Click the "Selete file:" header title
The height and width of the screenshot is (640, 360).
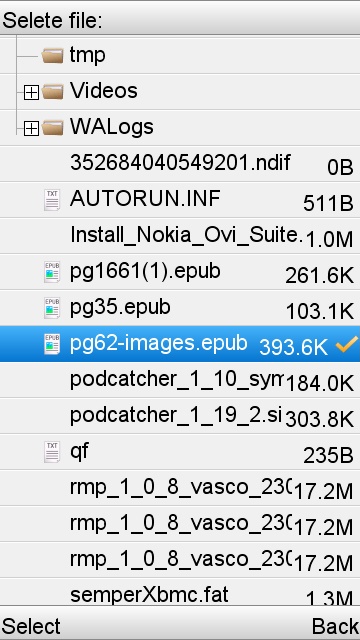point(52,20)
